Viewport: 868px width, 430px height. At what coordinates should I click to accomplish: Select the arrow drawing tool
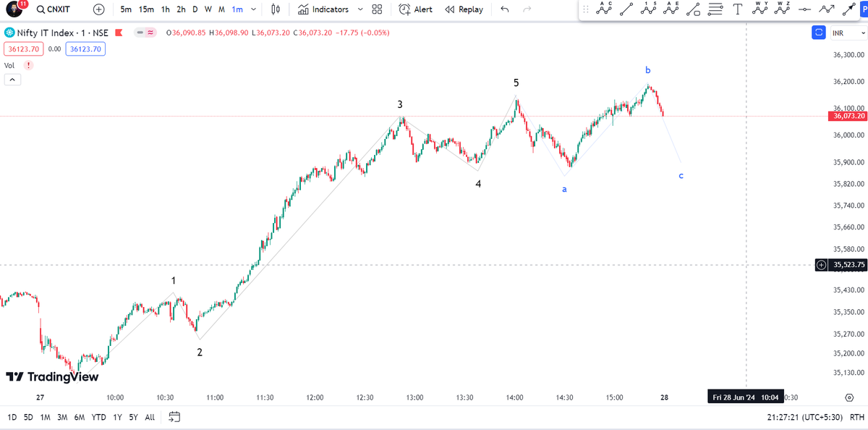(848, 9)
